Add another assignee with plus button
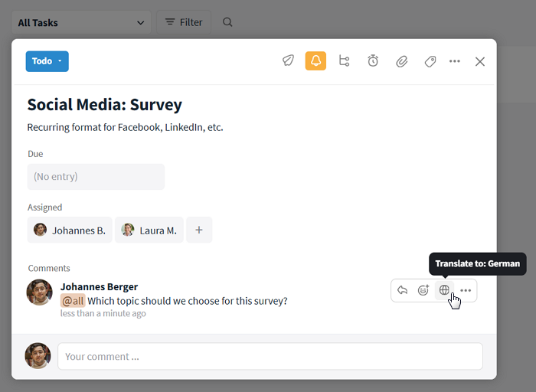 coord(199,230)
